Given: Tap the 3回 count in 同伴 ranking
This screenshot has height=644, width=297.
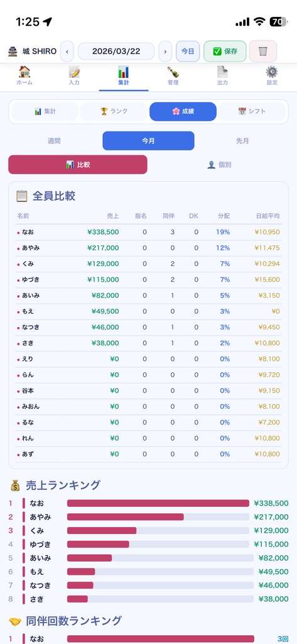Looking at the screenshot, I should tap(283, 639).
